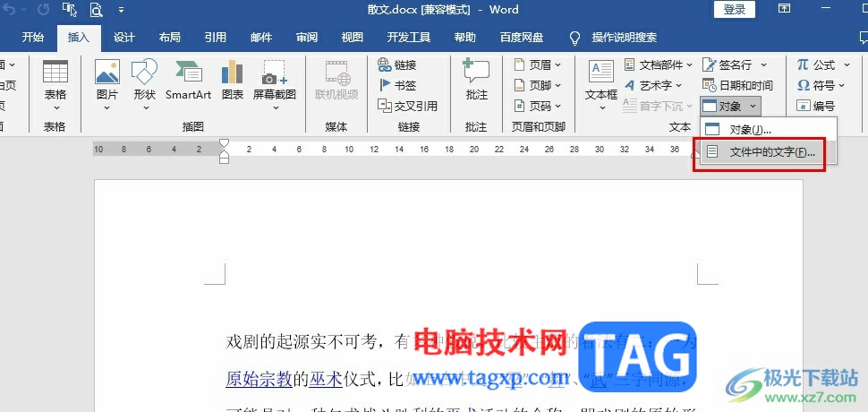The height and width of the screenshot is (412, 868).
Task: Insert a number with 编号
Action: pos(815,106)
